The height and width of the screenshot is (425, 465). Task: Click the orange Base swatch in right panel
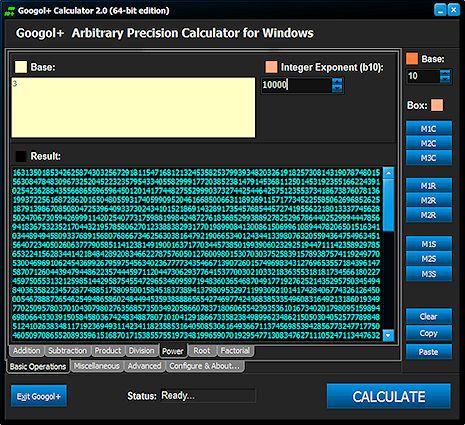412,59
